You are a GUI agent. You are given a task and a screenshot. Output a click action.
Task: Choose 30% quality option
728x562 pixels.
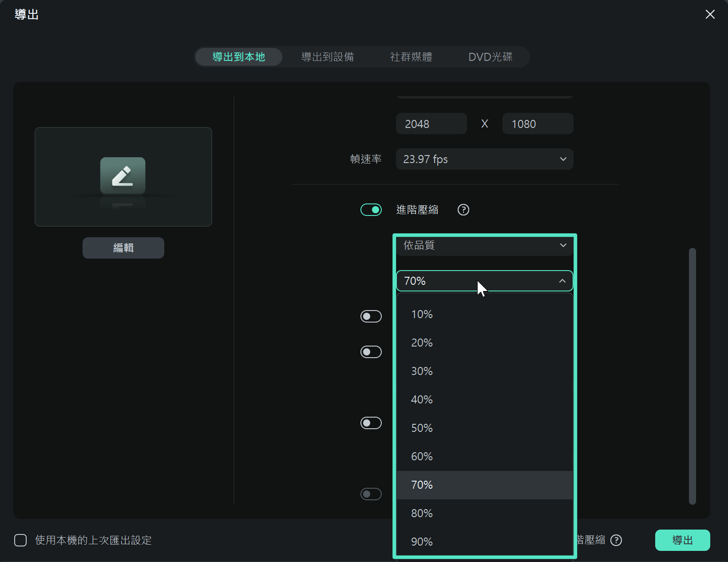coord(485,371)
